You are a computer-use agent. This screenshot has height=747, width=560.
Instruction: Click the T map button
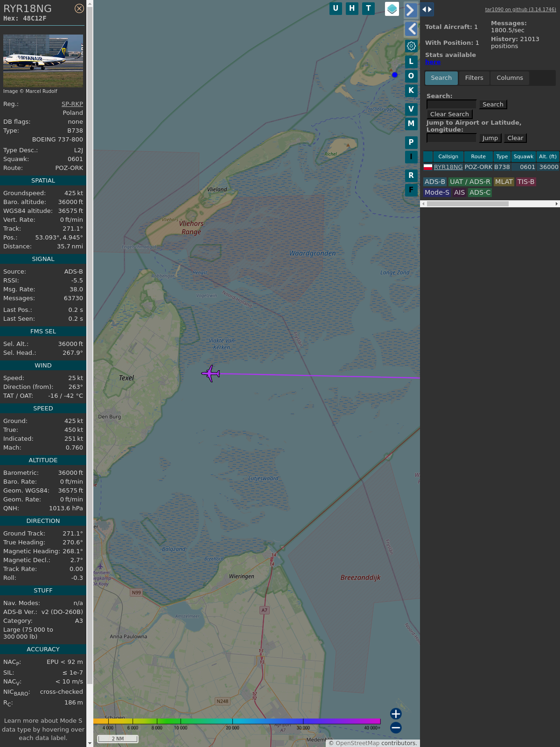click(x=368, y=8)
